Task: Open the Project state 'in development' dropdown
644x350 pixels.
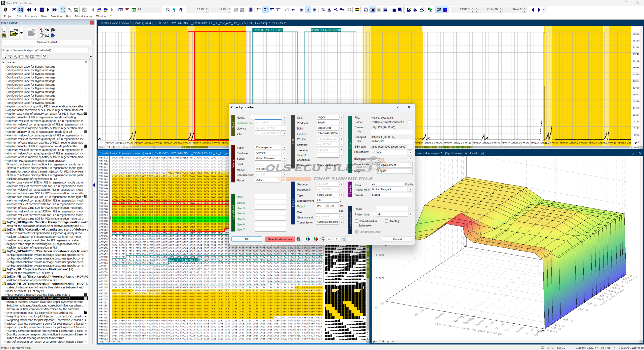Action: (x=410, y=165)
